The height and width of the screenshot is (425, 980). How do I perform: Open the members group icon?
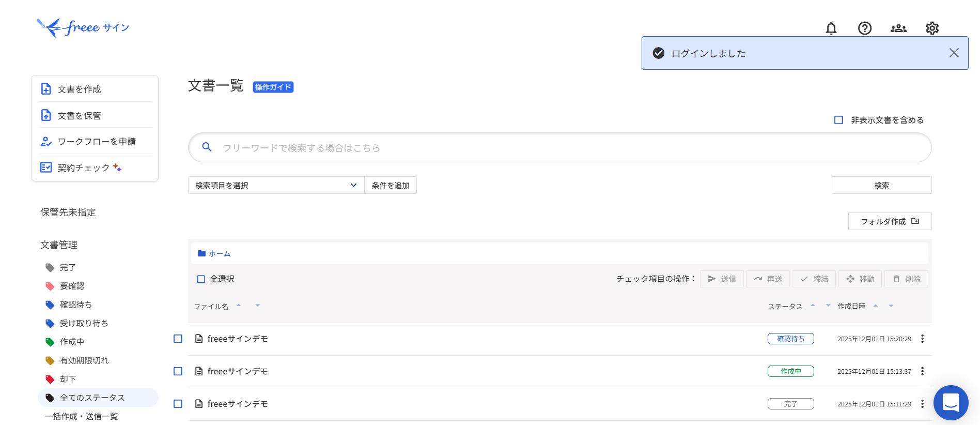pos(898,28)
